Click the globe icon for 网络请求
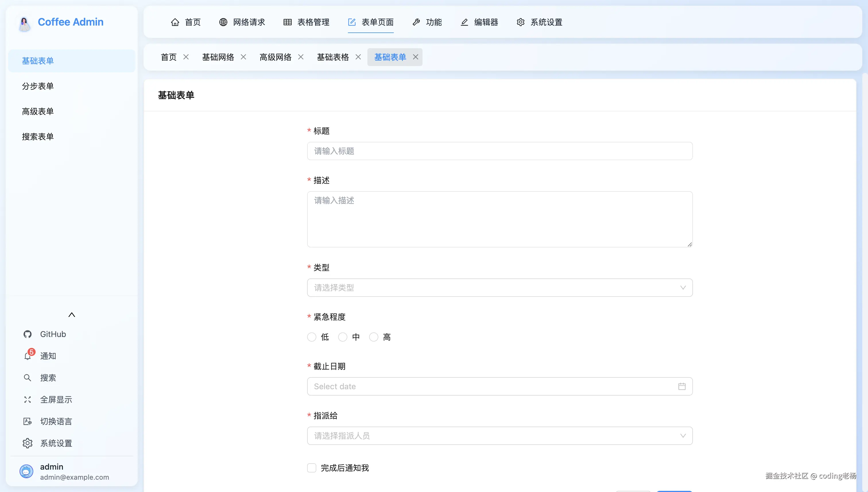The width and height of the screenshot is (868, 492). [x=223, y=22]
